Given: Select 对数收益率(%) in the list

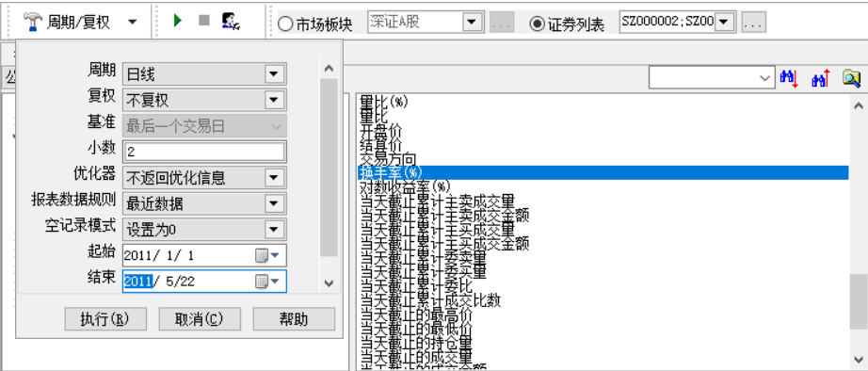Looking at the screenshot, I should 405,186.
